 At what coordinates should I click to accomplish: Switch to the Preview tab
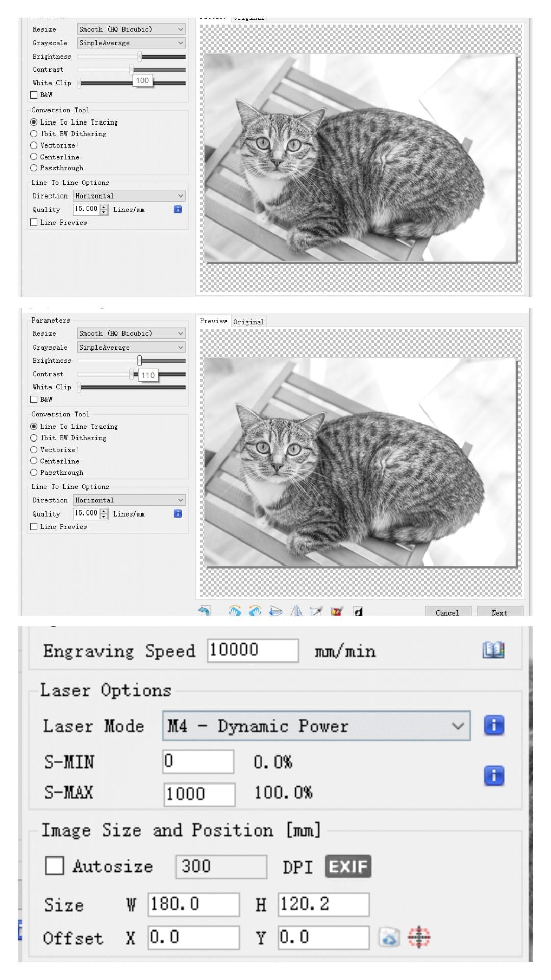(x=213, y=321)
